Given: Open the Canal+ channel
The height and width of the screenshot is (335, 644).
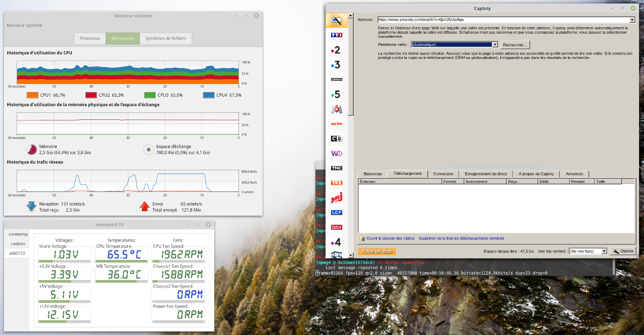Looking at the screenshot, I should (337, 79).
